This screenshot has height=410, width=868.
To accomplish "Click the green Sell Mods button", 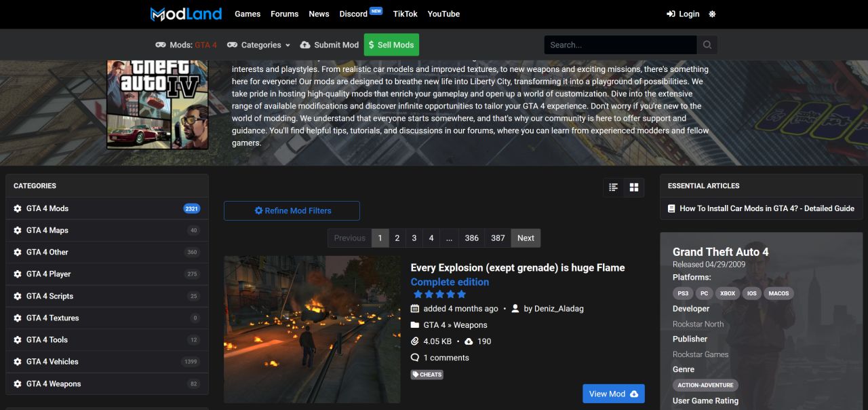I will [x=391, y=45].
